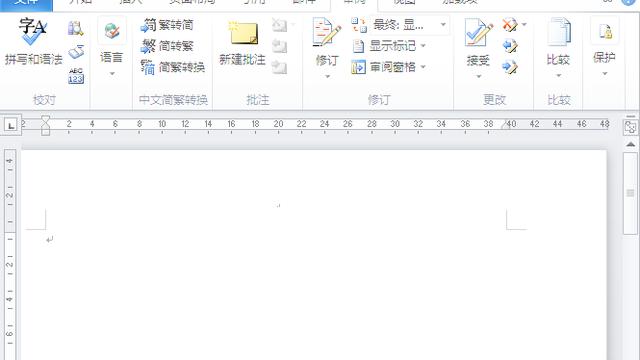
Task: Open the Language (语言) menu button
Action: click(111, 47)
